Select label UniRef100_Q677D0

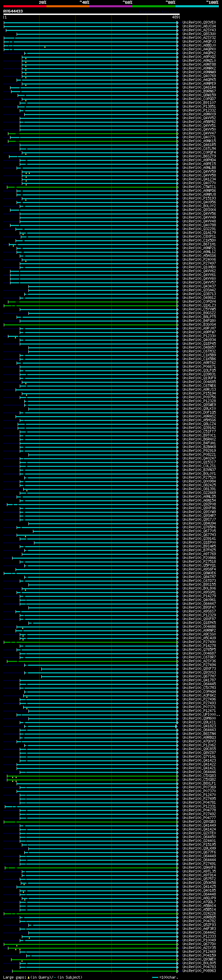pyautogui.click(x=199, y=944)
